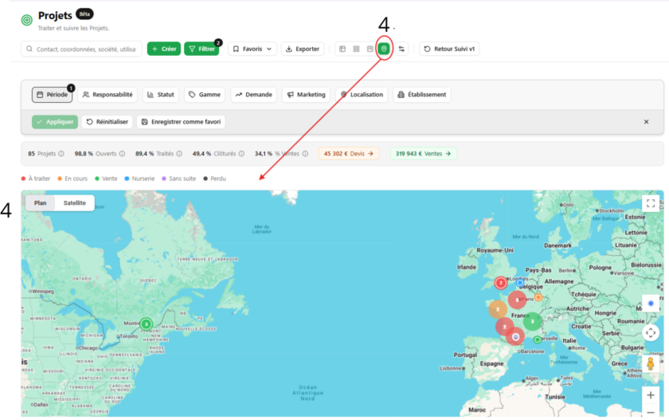Open the Marketing filter tab
Image resolution: width=669 pixels, height=420 pixels.
tap(306, 94)
